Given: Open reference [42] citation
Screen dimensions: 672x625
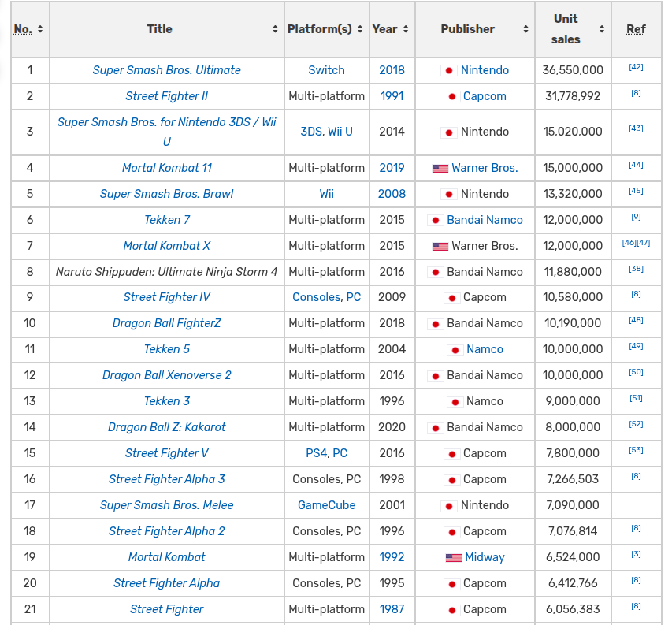Looking at the screenshot, I should tap(636, 67).
